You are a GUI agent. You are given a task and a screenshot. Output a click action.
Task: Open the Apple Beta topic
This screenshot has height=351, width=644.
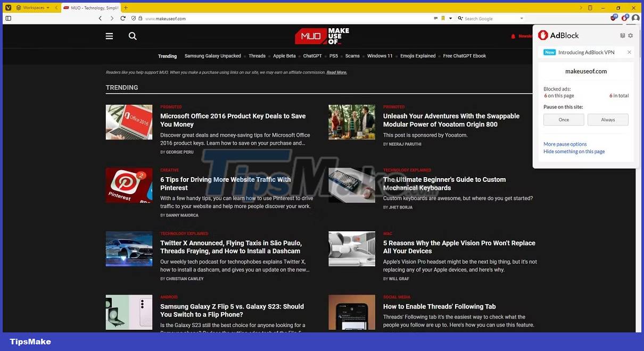pyautogui.click(x=284, y=56)
